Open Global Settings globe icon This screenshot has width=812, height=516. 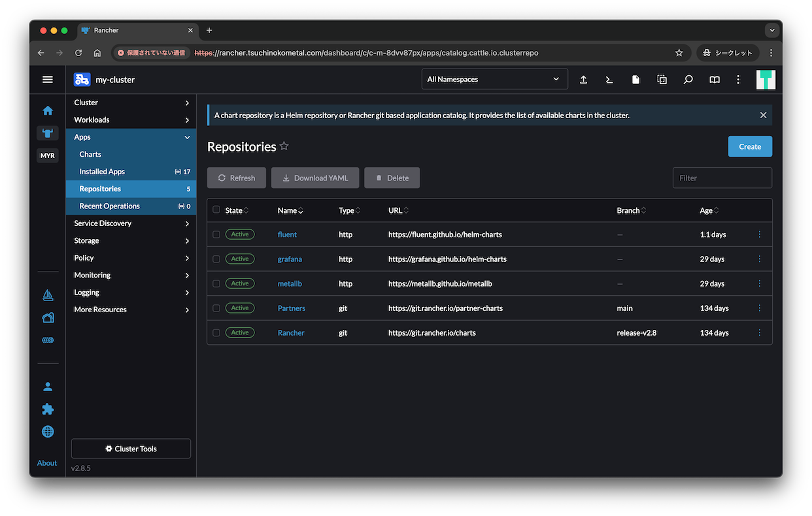pyautogui.click(x=48, y=432)
